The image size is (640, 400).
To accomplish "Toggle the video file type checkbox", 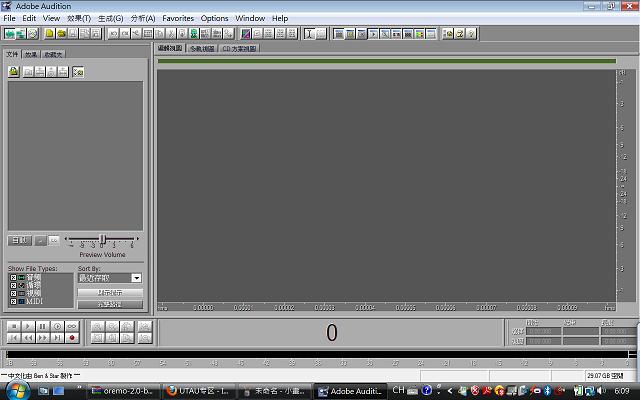I will pos(13,293).
